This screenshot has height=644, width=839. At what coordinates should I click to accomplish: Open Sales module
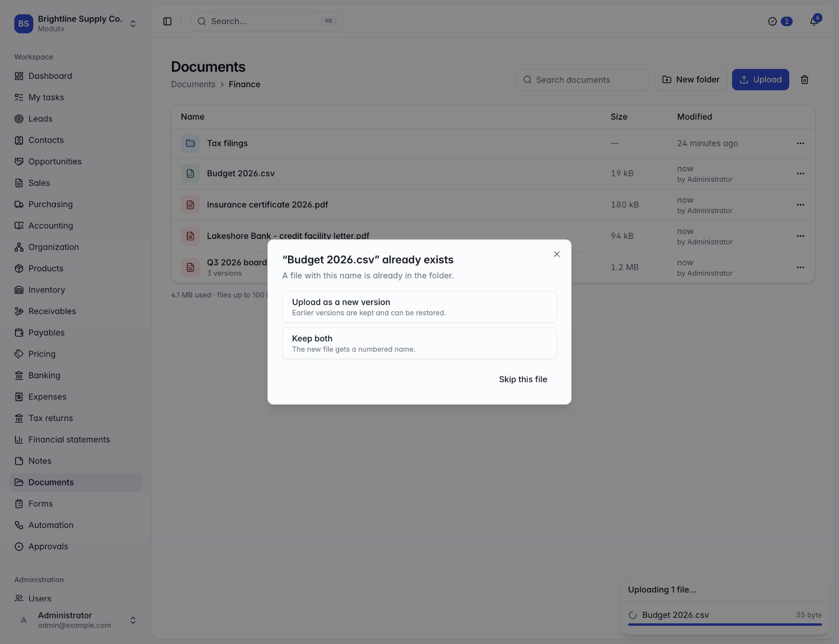76,183
